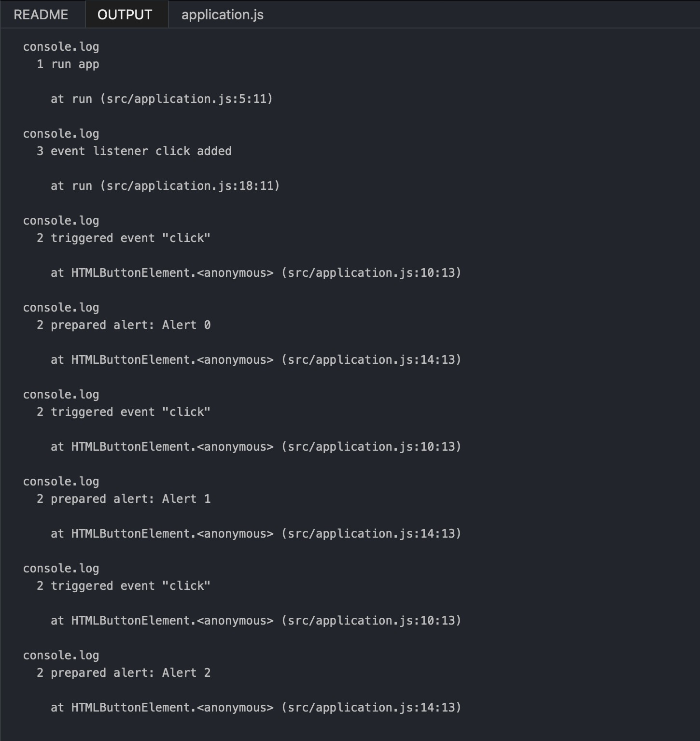This screenshot has width=700, height=741.
Task: Click the "1 run app" log message
Action: coord(68,64)
